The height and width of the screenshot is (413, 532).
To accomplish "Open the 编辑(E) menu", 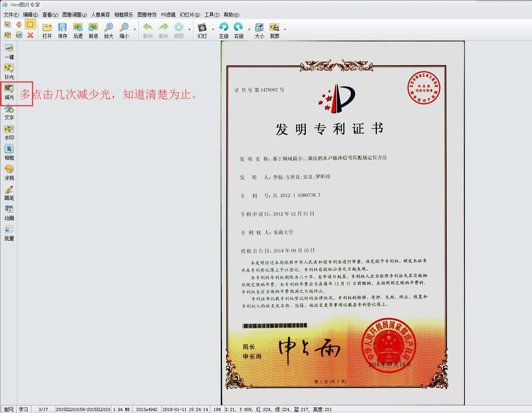I will click(x=30, y=15).
